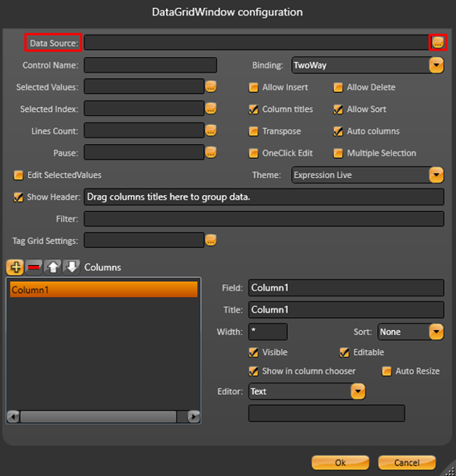
Task: Click the Selected Index browse button
Action: point(211,109)
